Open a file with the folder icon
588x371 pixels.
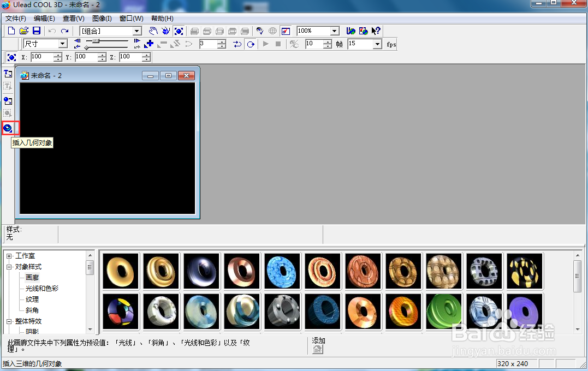click(x=23, y=31)
